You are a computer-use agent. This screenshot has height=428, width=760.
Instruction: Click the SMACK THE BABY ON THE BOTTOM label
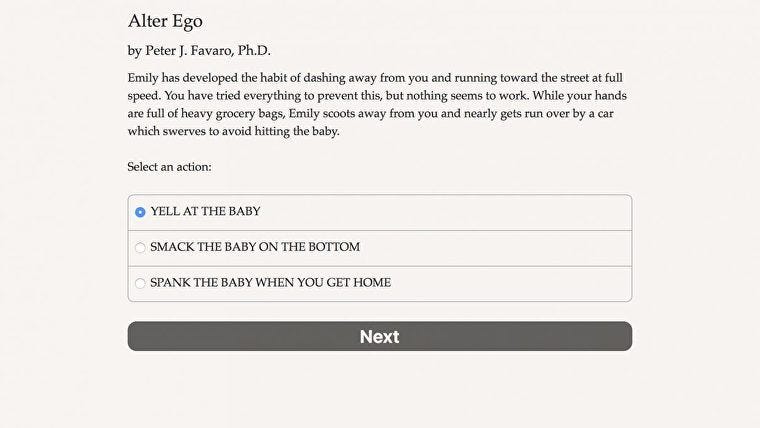coord(255,247)
